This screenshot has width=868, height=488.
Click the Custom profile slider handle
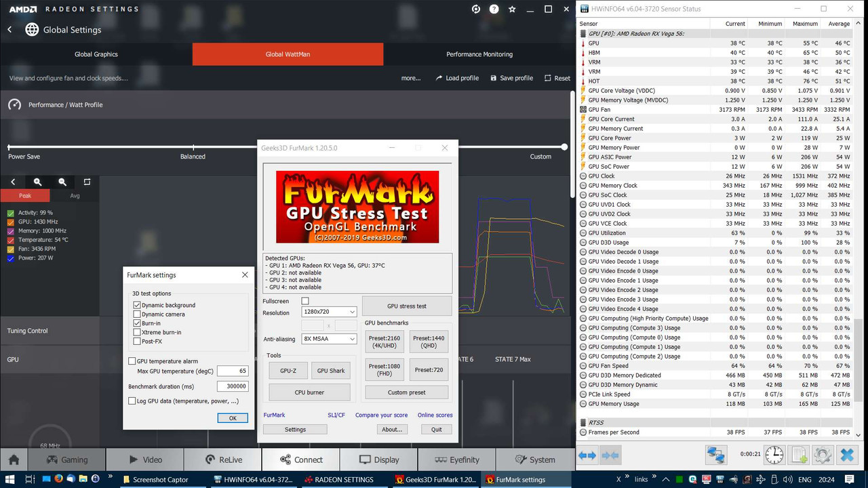(564, 147)
